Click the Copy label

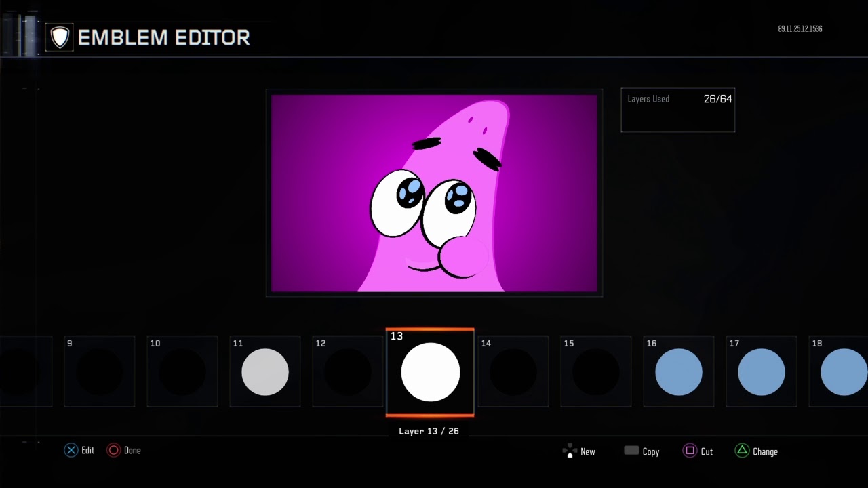[x=651, y=452]
